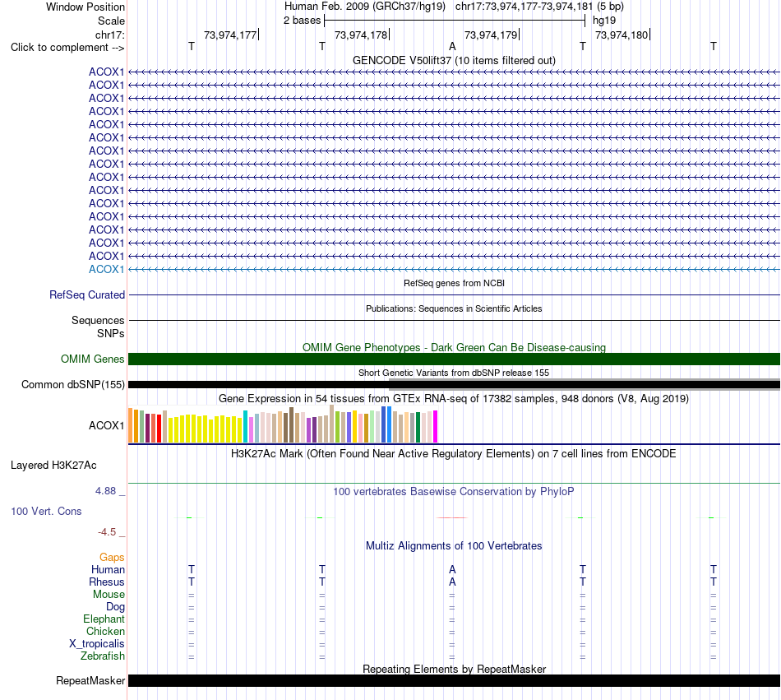This screenshot has height=700, width=781.
Task: Click the chr17:73,974,177-73,974,181 (5 bp) position text
Action: click(x=539, y=7)
